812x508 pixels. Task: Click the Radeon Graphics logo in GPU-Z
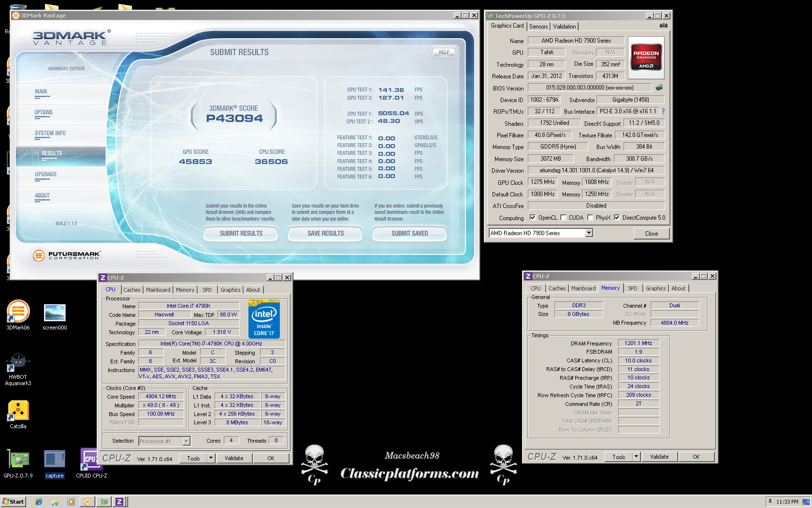click(646, 57)
